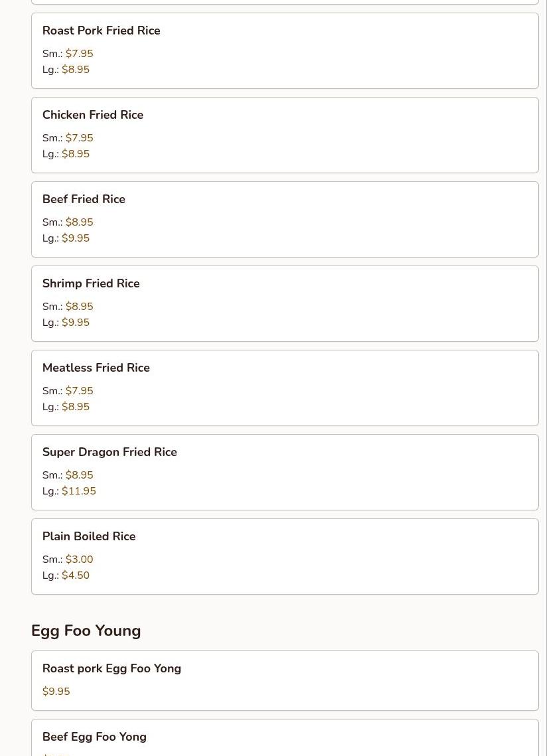Select the Beef Egg Foo Yong item

pos(94,737)
